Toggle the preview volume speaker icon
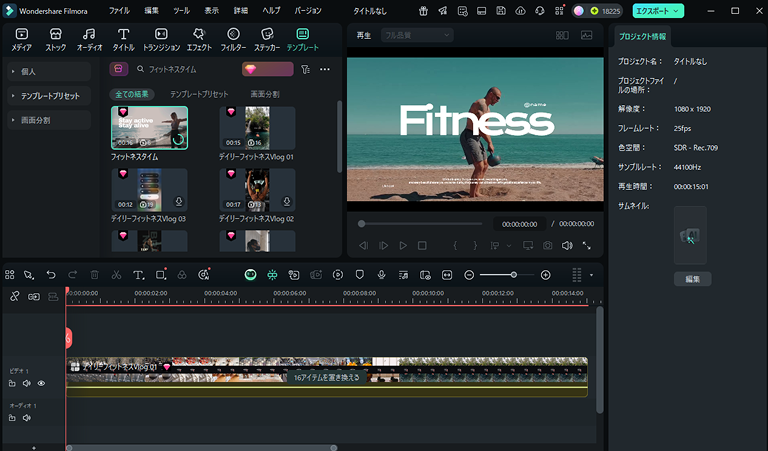The image size is (768, 451). point(567,246)
